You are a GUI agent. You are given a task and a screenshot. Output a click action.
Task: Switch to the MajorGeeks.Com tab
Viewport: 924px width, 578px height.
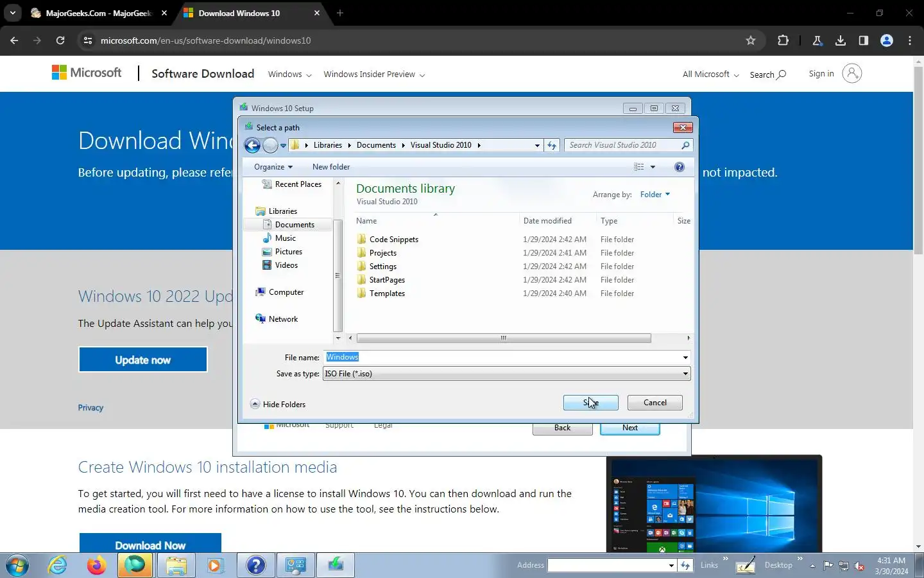[98, 13]
